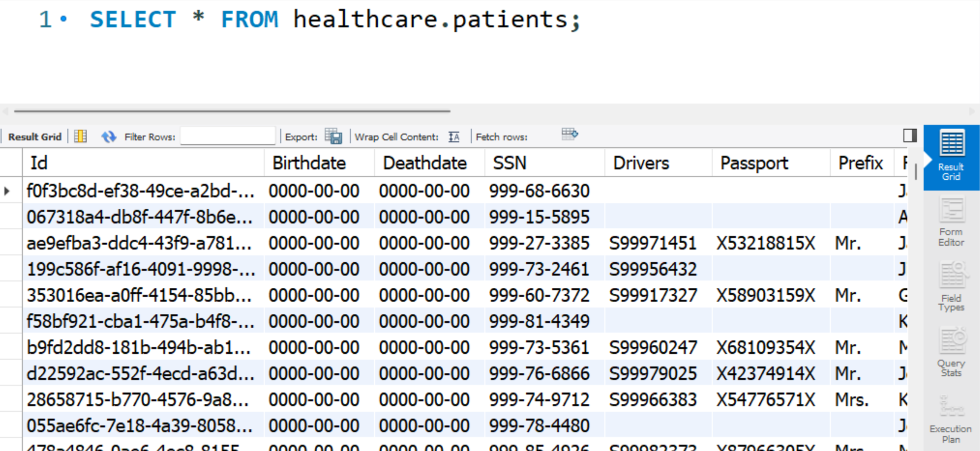Open the Query Stats panel
The height and width of the screenshot is (451, 980).
[951, 352]
